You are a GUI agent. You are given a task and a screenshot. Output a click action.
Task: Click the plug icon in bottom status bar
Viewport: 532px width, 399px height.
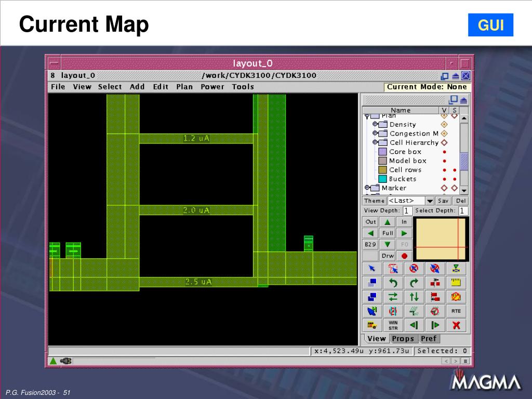(66, 361)
